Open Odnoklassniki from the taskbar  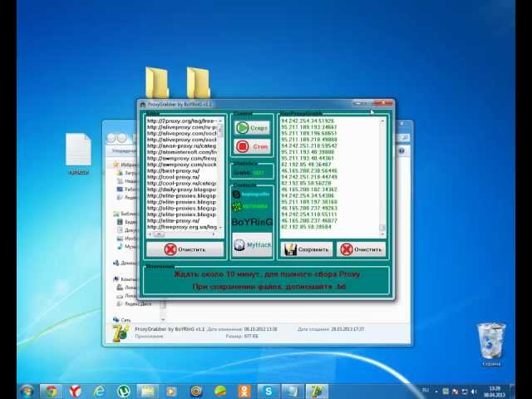244,392
